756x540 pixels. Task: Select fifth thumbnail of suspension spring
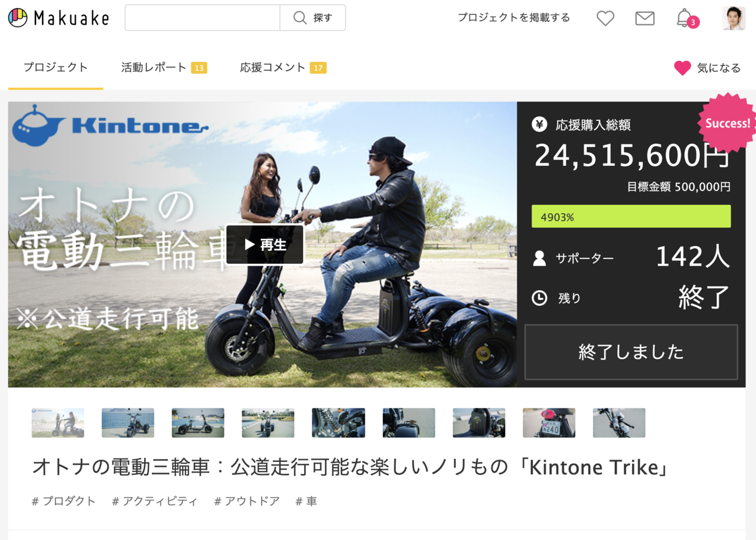[338, 423]
